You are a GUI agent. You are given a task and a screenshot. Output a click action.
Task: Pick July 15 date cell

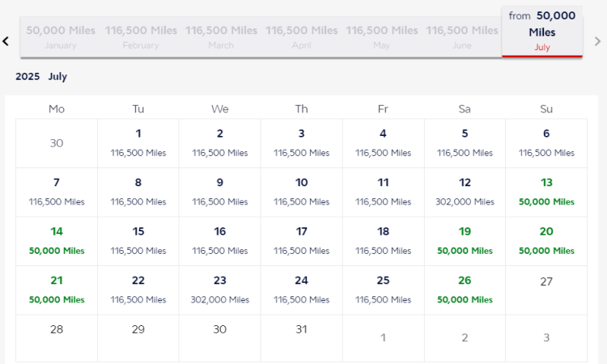(x=138, y=241)
